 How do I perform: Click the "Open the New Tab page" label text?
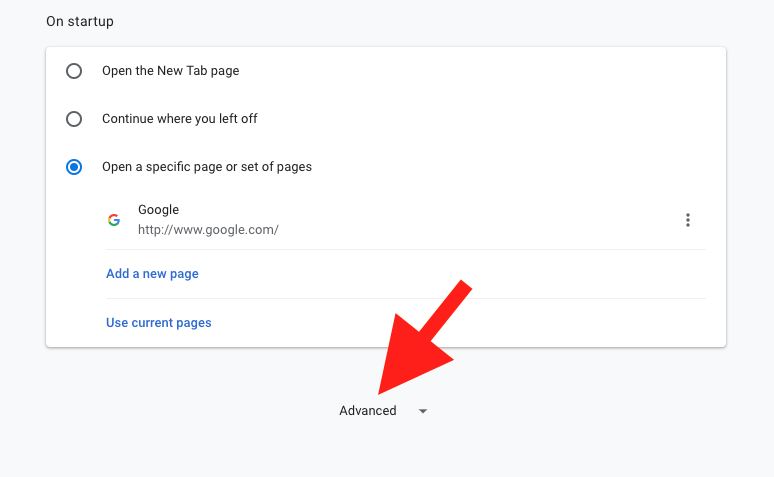(x=170, y=71)
